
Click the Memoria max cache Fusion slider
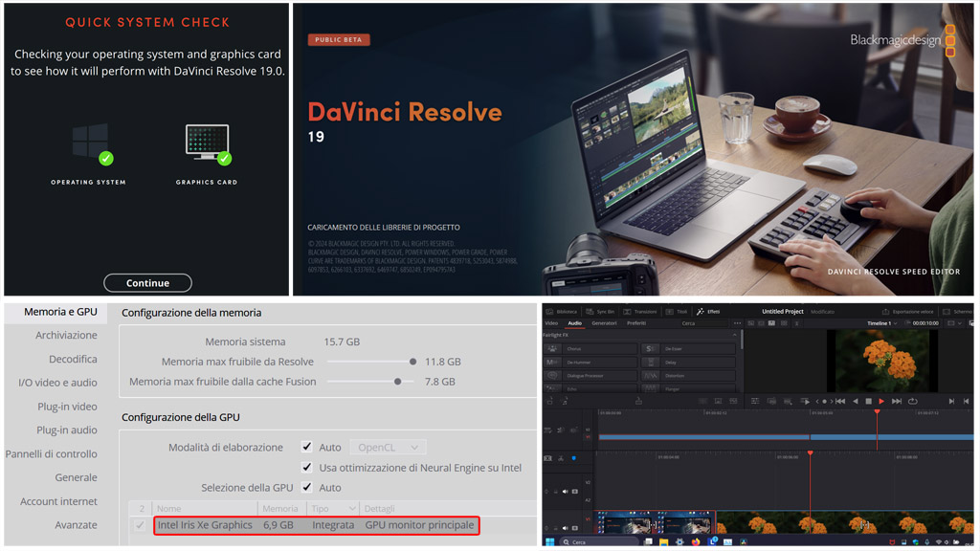tap(371, 382)
